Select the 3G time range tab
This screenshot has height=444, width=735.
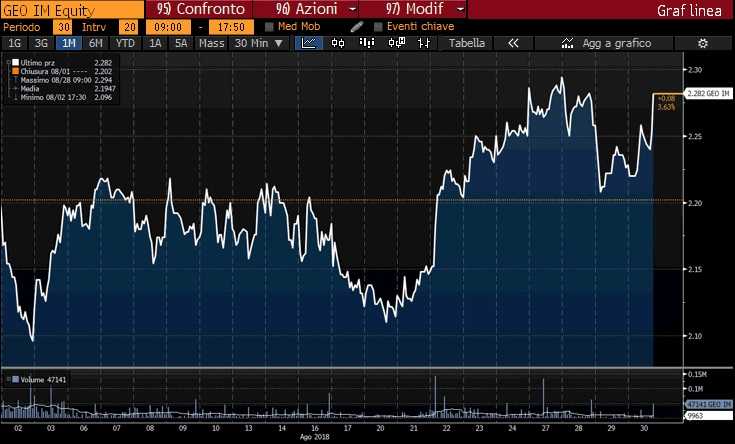pyautogui.click(x=41, y=43)
